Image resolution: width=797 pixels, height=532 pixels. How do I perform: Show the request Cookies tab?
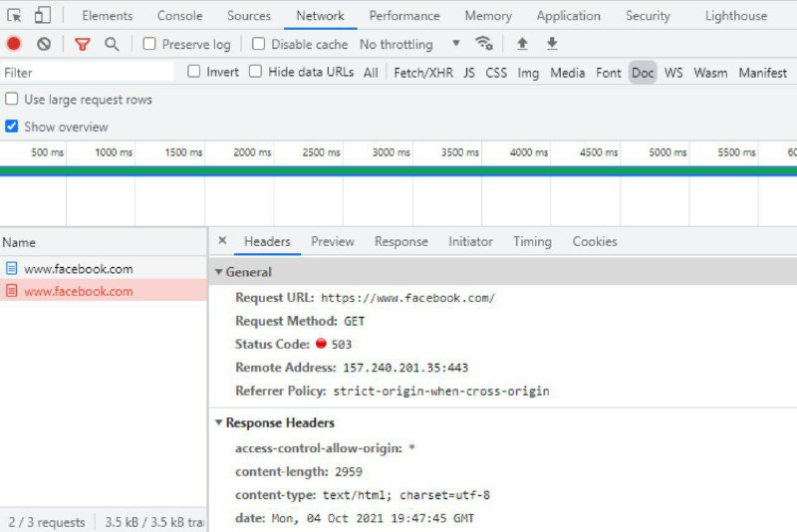595,241
